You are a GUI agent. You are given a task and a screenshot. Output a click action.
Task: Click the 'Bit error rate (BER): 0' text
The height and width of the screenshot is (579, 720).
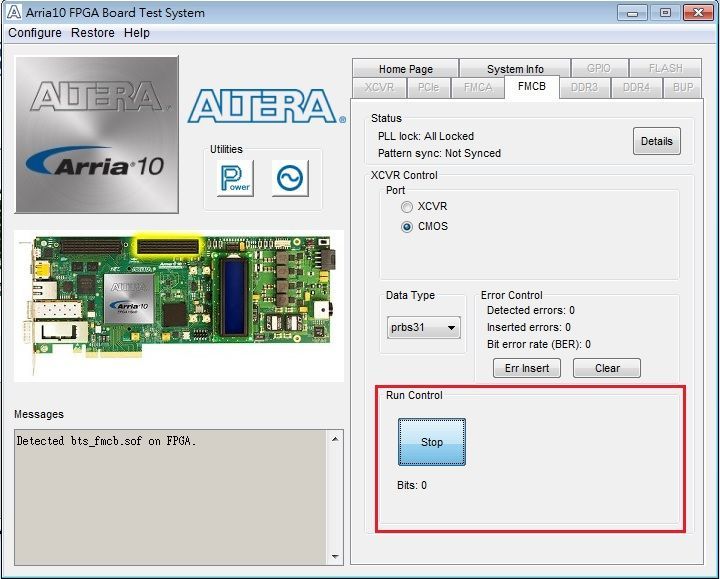click(539, 344)
